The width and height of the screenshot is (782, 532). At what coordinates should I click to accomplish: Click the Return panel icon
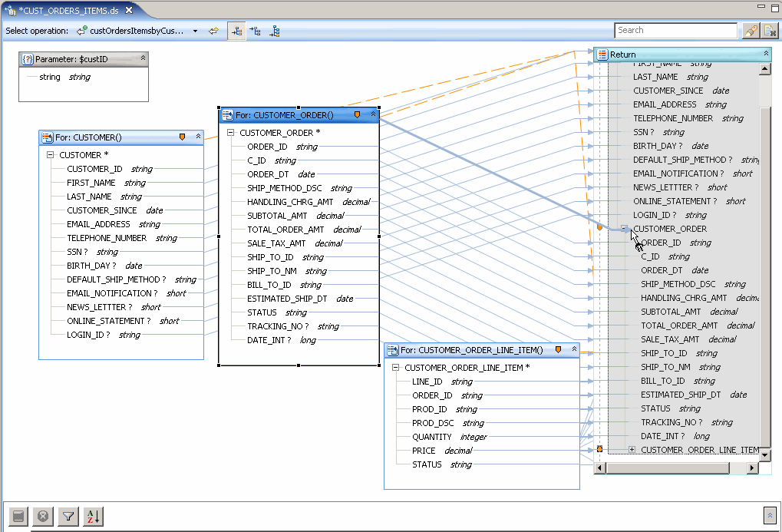click(602, 55)
